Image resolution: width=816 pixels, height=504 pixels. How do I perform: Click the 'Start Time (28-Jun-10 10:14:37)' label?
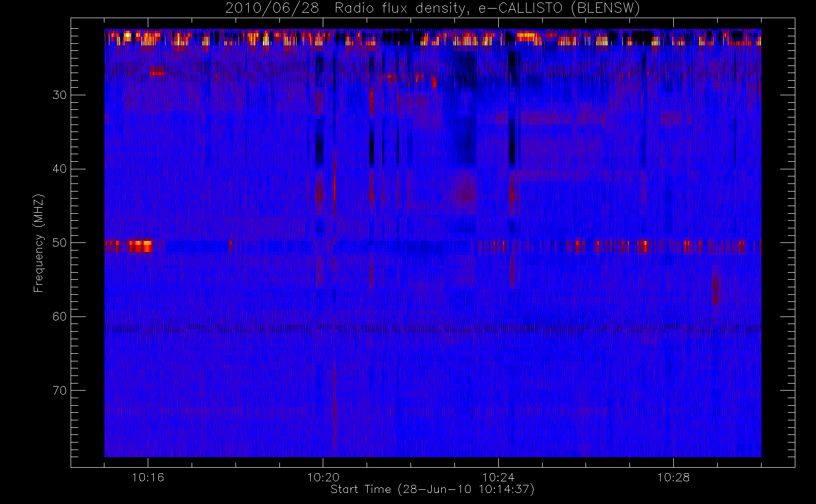432,489
